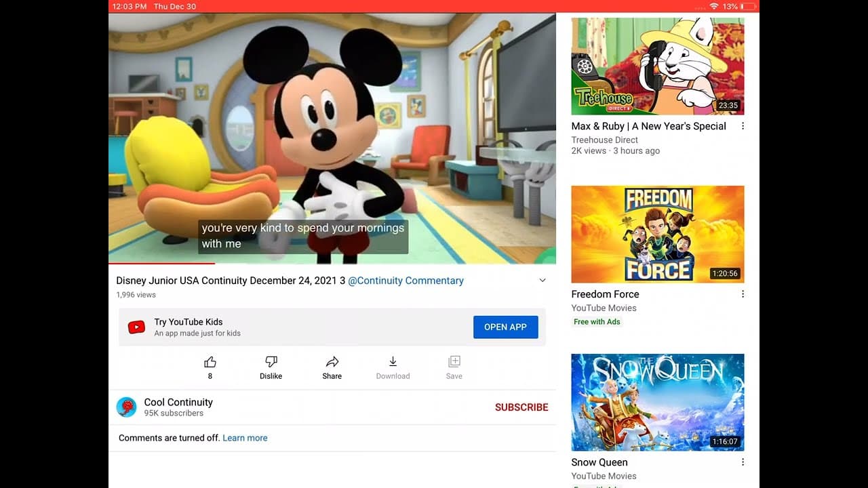
Task: Click the like count '8'
Action: 210,376
